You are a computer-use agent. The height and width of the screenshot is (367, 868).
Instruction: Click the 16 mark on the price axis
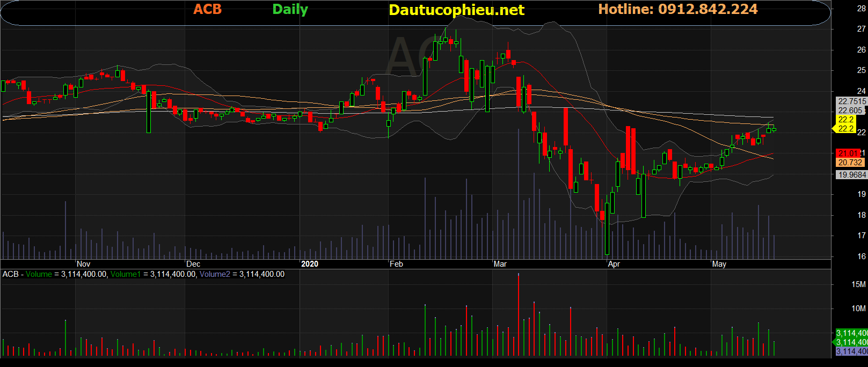[x=861, y=256]
